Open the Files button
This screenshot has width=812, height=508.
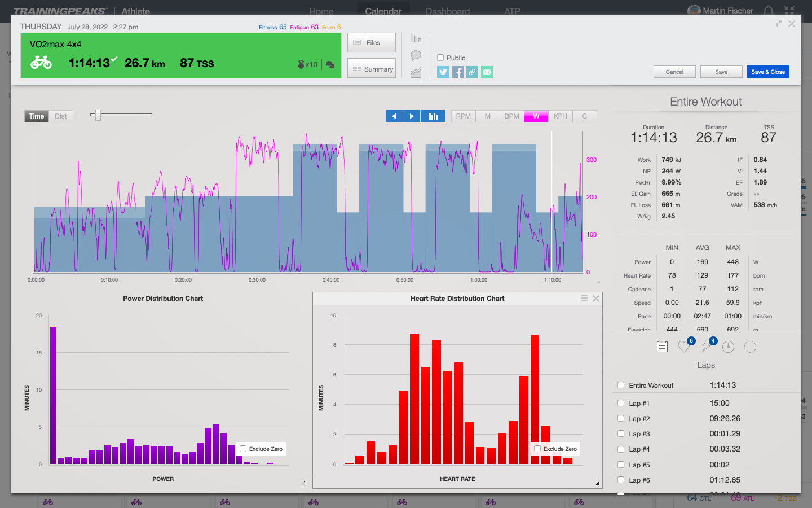coord(371,43)
